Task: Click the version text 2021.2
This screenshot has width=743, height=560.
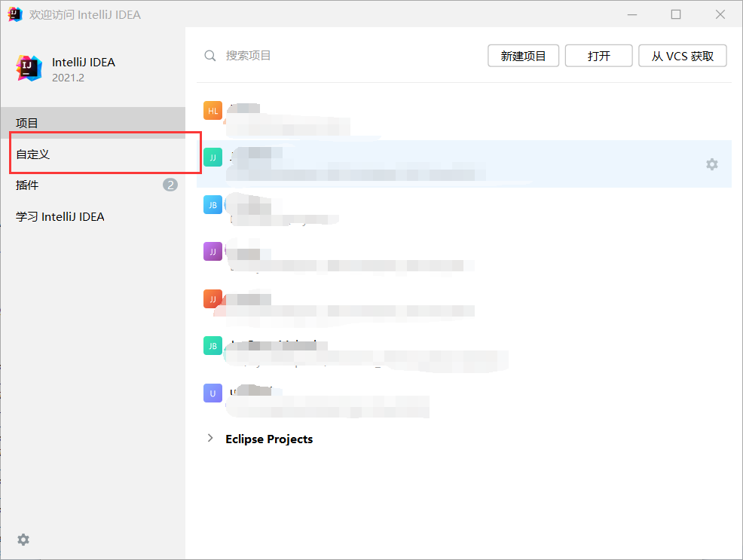Action: pyautogui.click(x=69, y=78)
